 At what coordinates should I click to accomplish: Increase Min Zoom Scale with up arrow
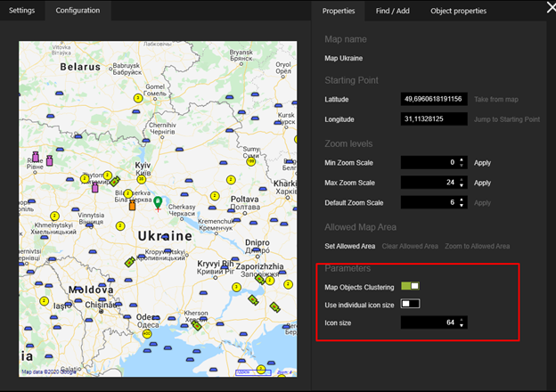(462, 159)
